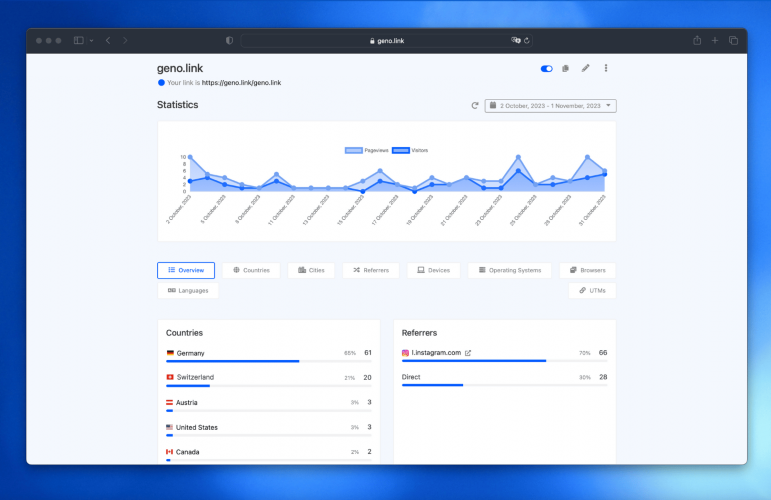The width and height of the screenshot is (771, 500).
Task: Click the https://geno.link/geno.link URL
Action: (241, 83)
